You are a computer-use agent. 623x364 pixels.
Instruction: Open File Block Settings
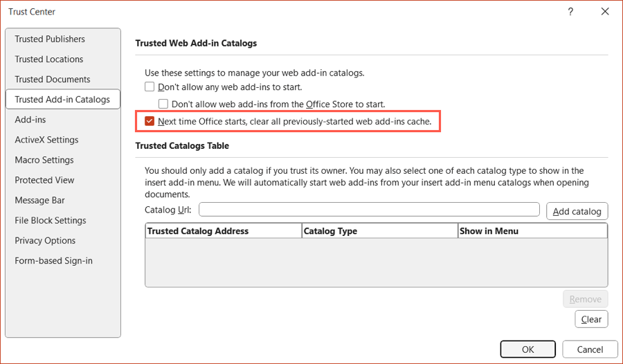(x=51, y=221)
